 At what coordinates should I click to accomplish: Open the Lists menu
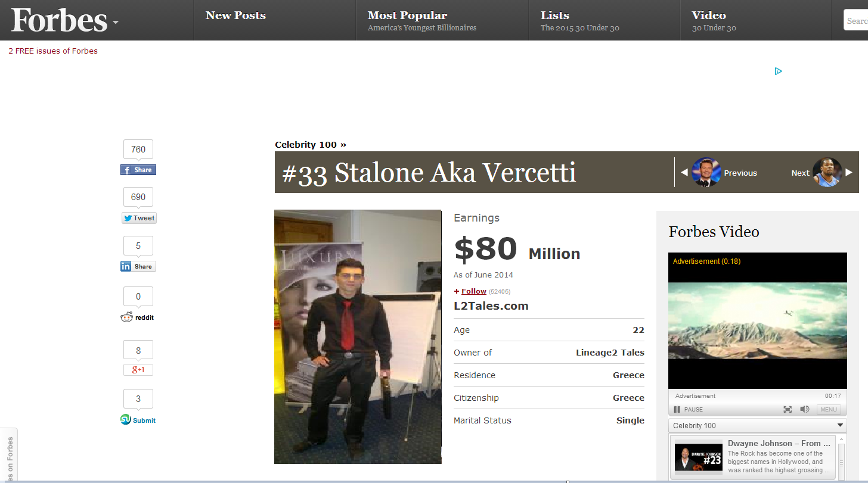pos(555,15)
